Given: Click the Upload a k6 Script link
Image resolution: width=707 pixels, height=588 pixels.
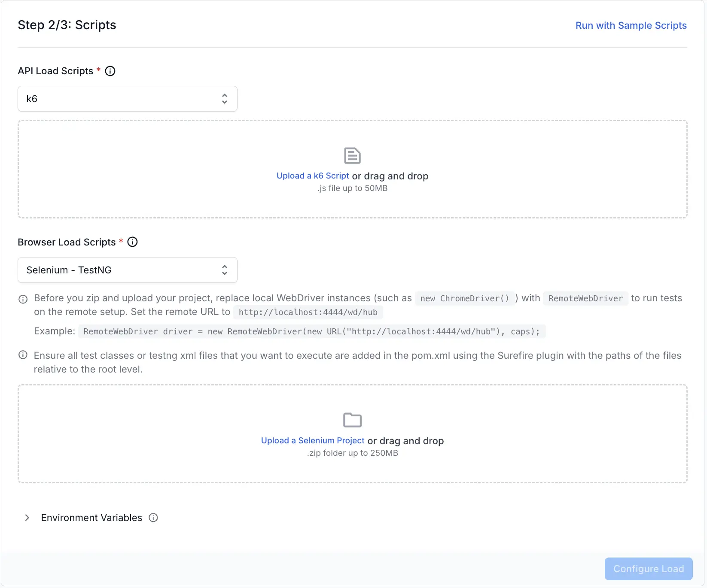Looking at the screenshot, I should (x=312, y=176).
